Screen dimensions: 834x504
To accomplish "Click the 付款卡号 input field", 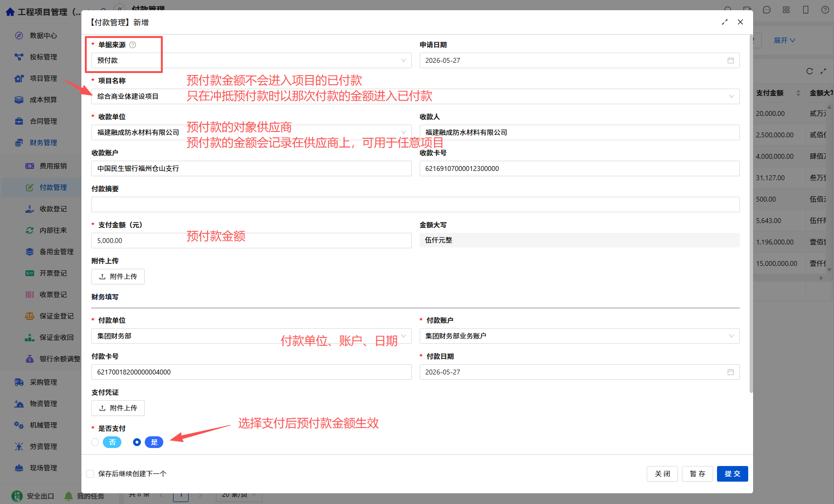I will tap(252, 372).
